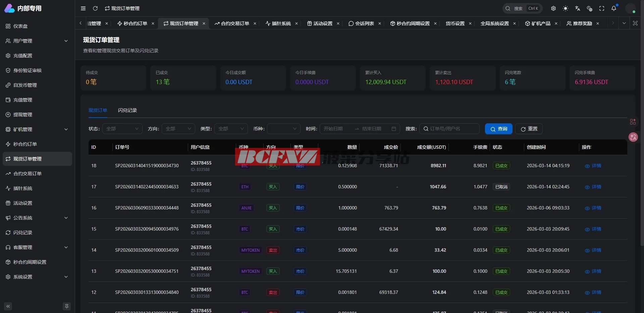Open the calendar icon in date range
The image size is (644, 313).
(x=394, y=129)
